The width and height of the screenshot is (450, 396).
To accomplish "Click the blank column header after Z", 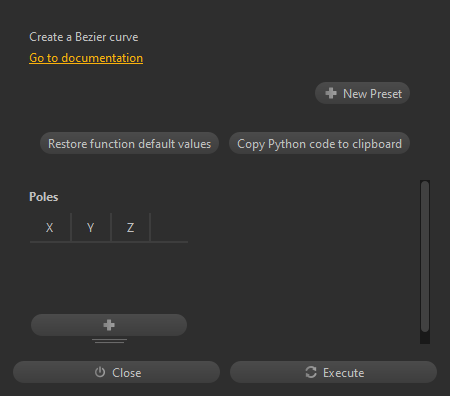I will (169, 228).
